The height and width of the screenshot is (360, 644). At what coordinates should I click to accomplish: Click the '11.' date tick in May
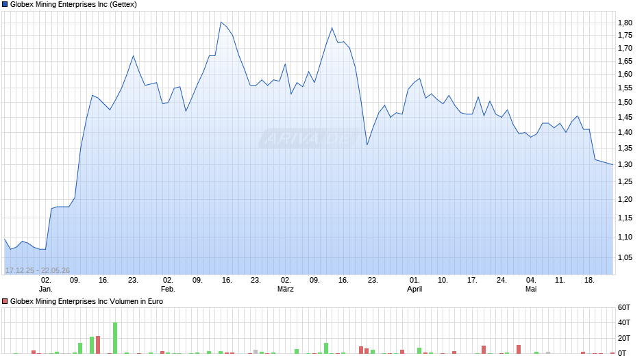point(560,280)
